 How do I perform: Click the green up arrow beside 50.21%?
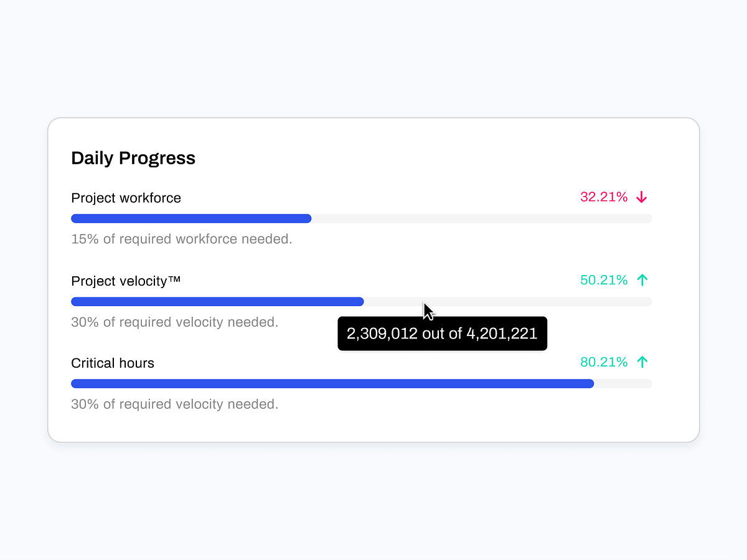click(642, 280)
